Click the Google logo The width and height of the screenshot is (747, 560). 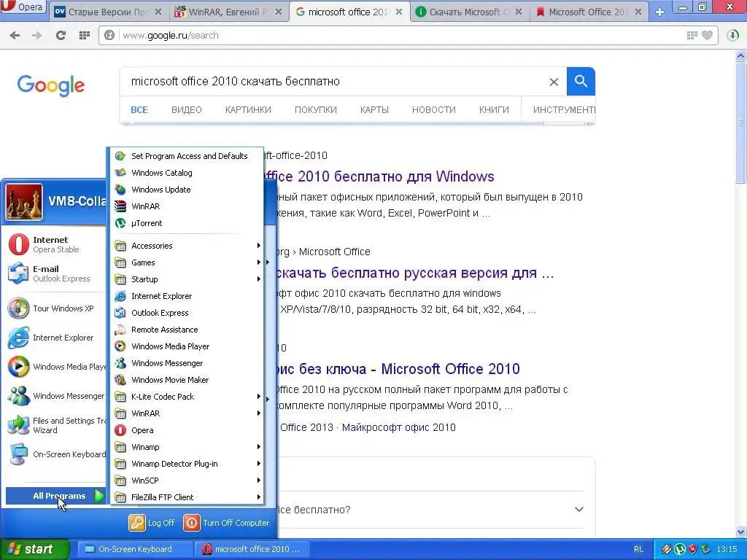click(x=51, y=86)
